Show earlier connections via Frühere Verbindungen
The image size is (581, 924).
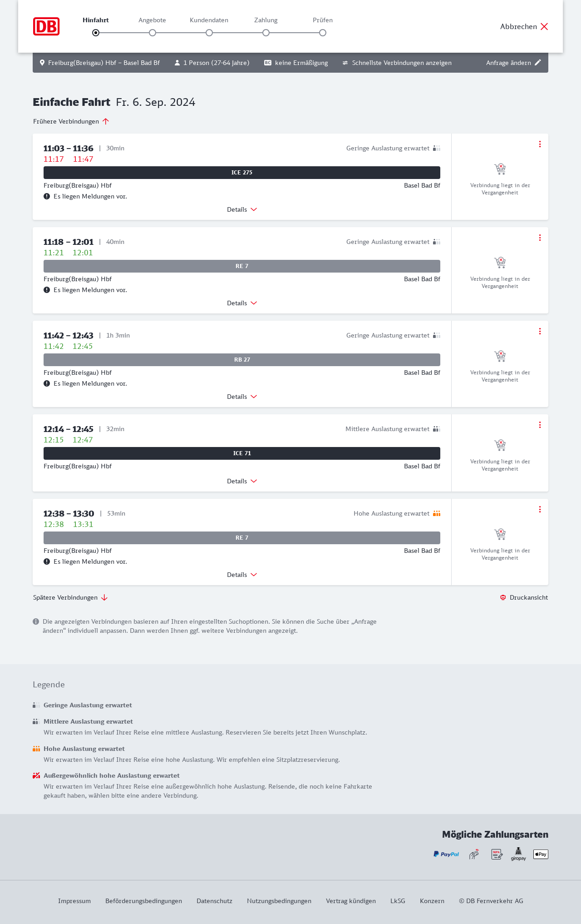71,121
